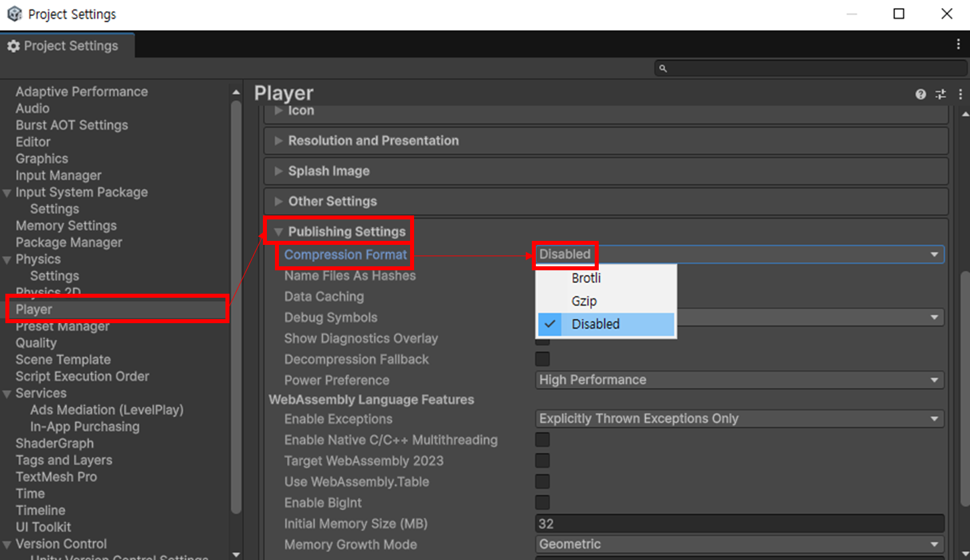Open the Player preset selector icon

coord(941,94)
